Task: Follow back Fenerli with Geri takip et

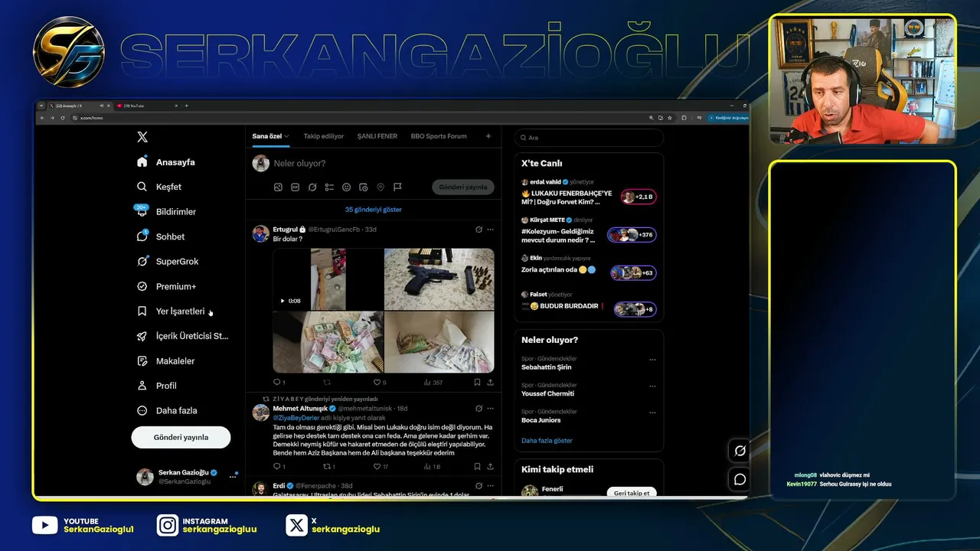Action: [632, 493]
